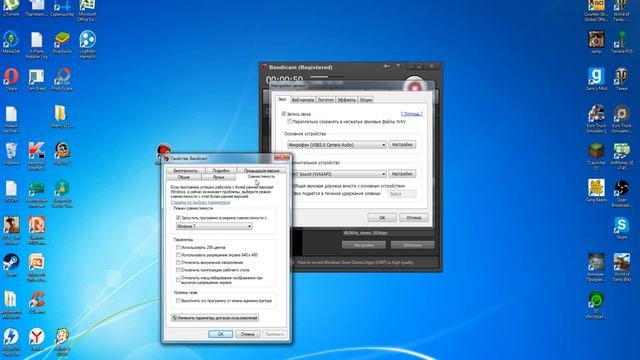Screen dimensions: 640x360
Task: Check 'Отключить визуальное оформление' option
Action: tap(178, 262)
